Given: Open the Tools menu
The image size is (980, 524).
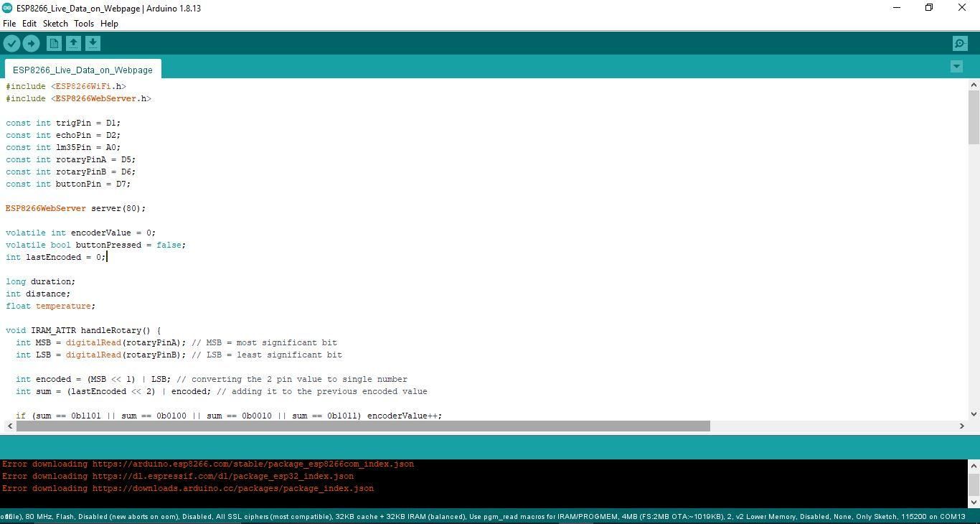Looking at the screenshot, I should pyautogui.click(x=84, y=24).
